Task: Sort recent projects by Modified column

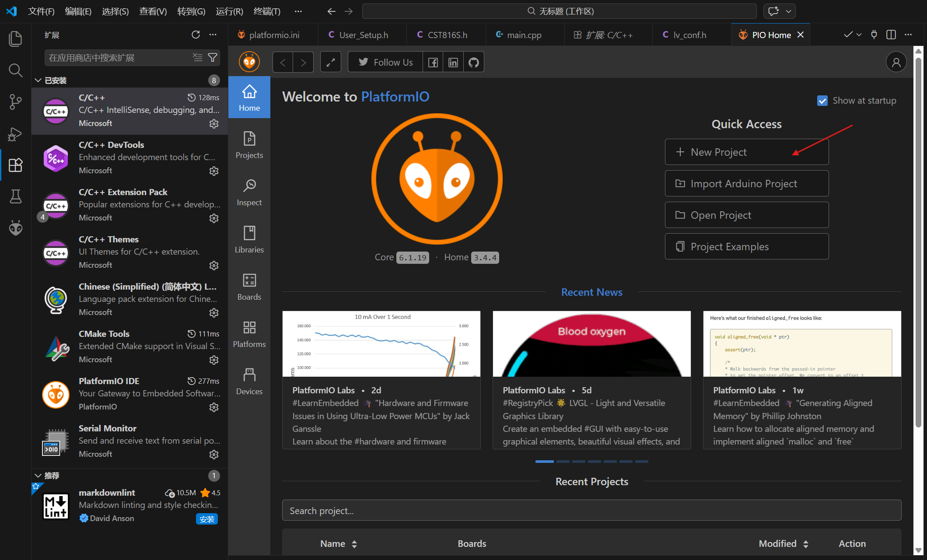Action: point(783,544)
